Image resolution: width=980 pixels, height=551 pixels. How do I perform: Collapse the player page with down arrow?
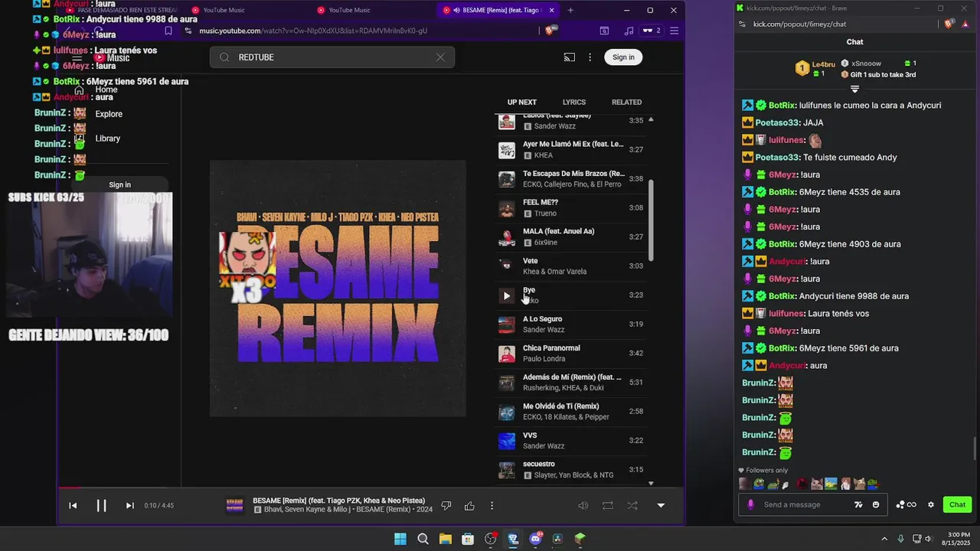click(661, 505)
